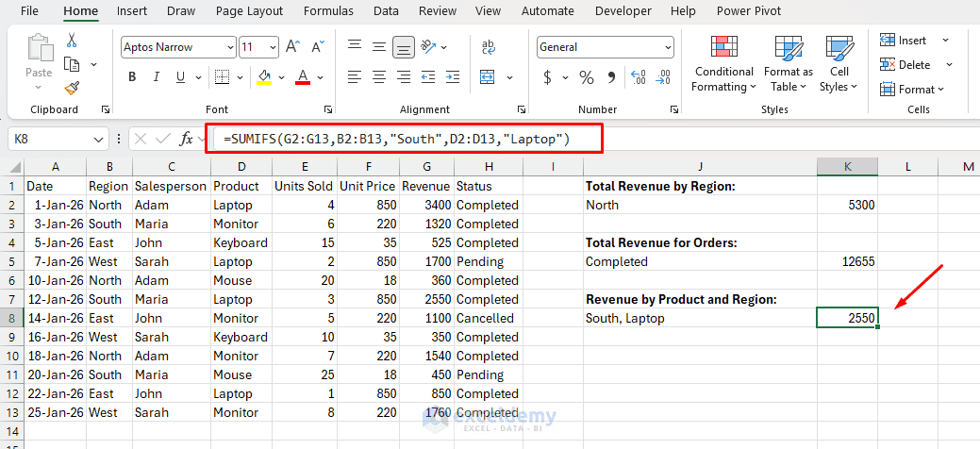The height and width of the screenshot is (449, 980).
Task: Select column G header
Action: [x=426, y=167]
